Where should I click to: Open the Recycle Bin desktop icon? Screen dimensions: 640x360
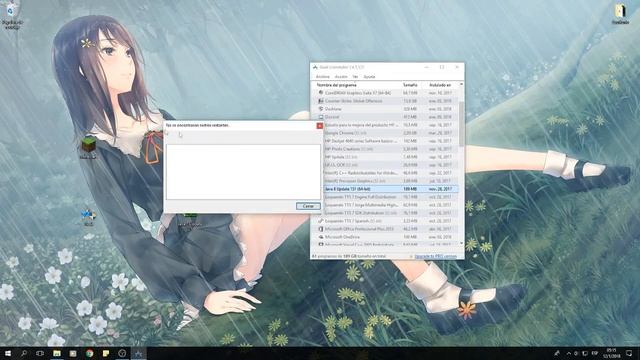click(12, 16)
